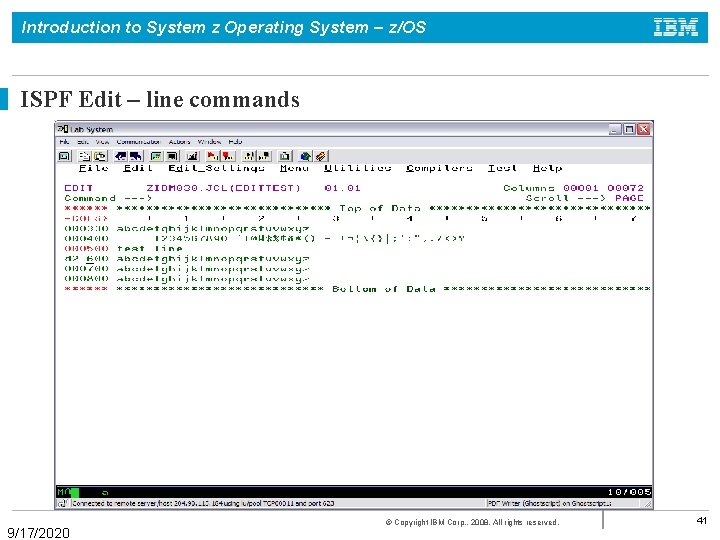Viewport: 720px width, 540px height.
Task: Click the Quit Macro toolbar icon
Action: 264,156
